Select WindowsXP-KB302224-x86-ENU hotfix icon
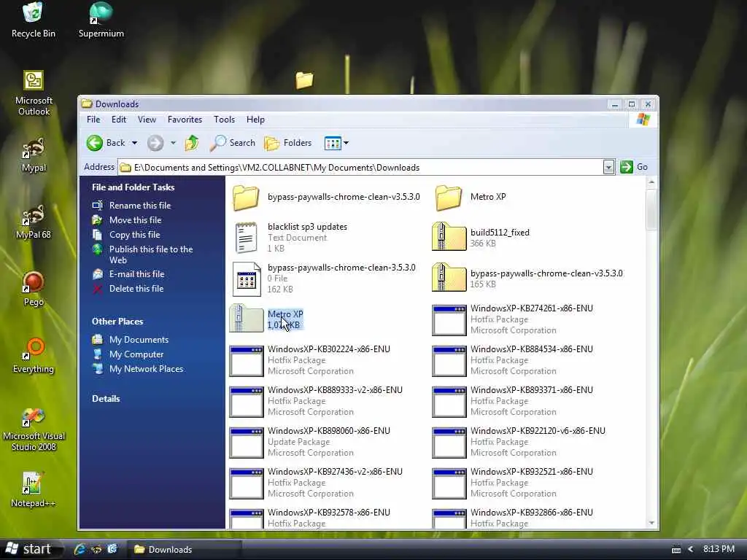This screenshot has height=560, width=747. pos(247,362)
